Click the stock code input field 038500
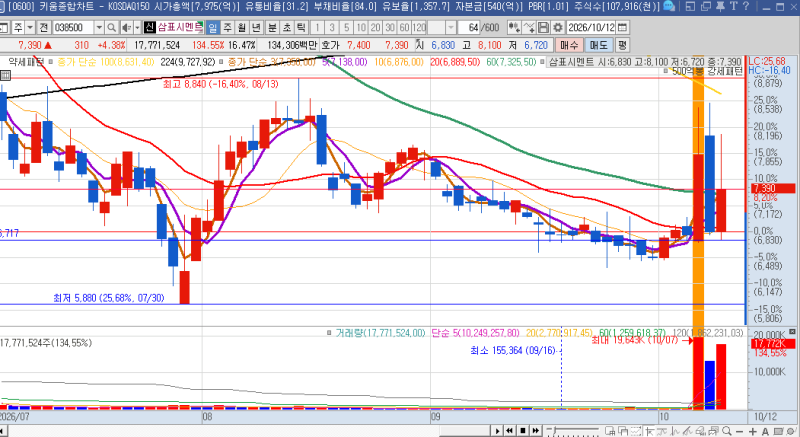The width and height of the screenshot is (800, 437). point(73,28)
